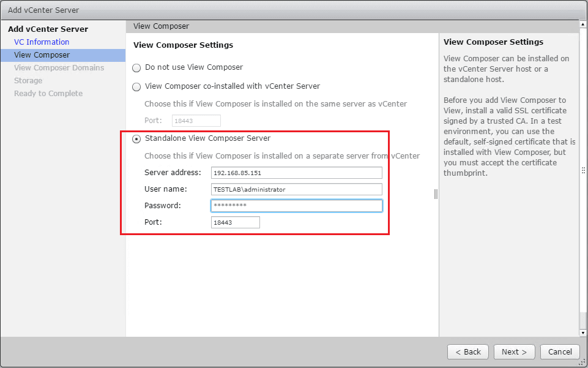Viewport: 588px width, 368px height.
Task: Click the help panel scrollbar thumb
Action: point(582,171)
